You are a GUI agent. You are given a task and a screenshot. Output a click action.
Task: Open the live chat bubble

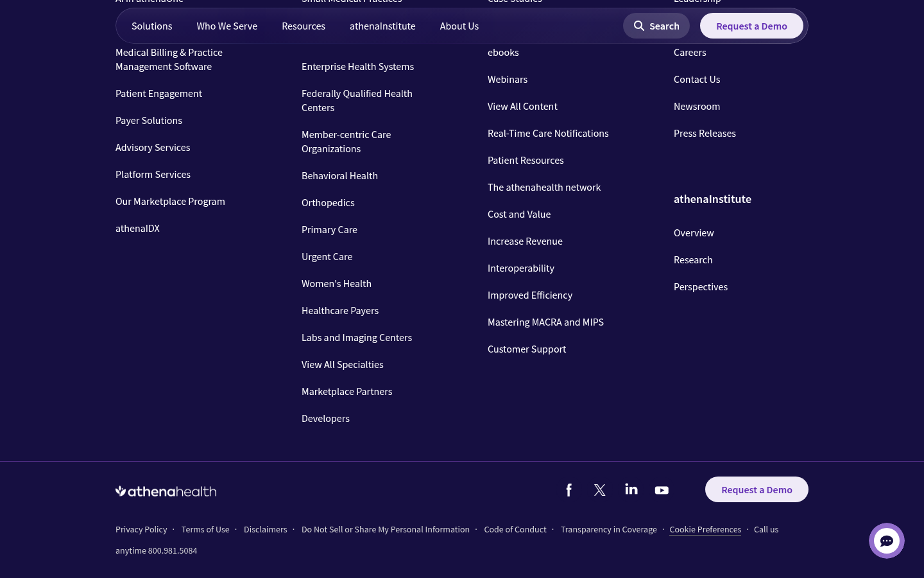coord(887,541)
